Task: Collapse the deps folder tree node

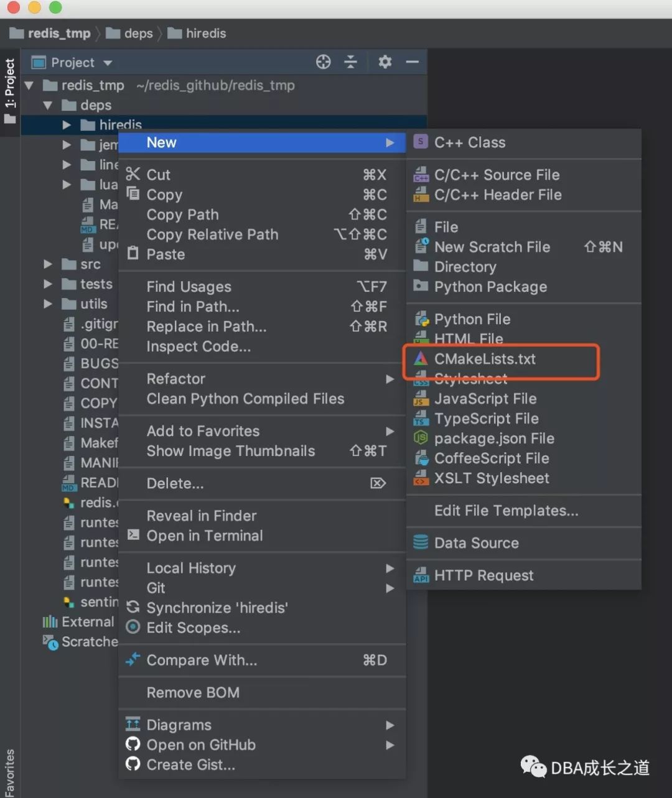Action: pos(48,106)
